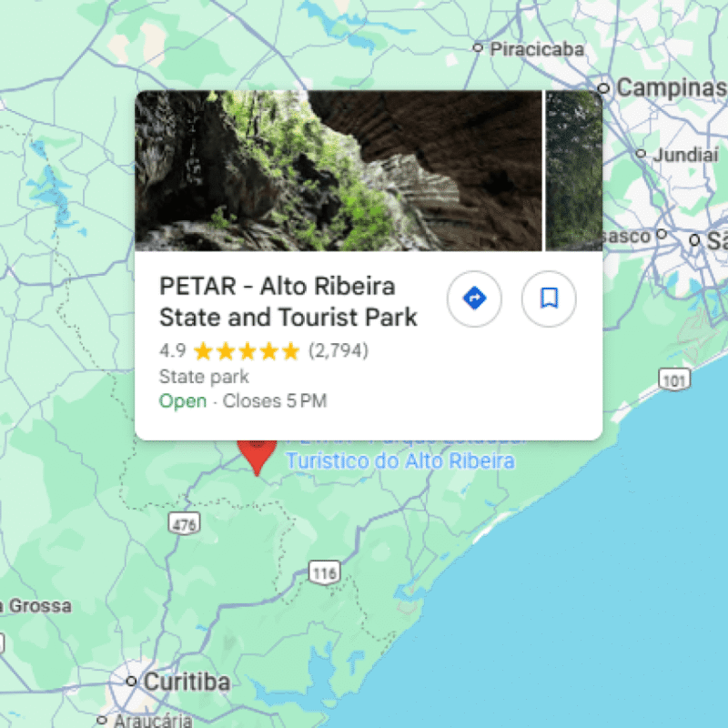Click the highway 101 shield marker
The image size is (728, 728).
click(674, 379)
